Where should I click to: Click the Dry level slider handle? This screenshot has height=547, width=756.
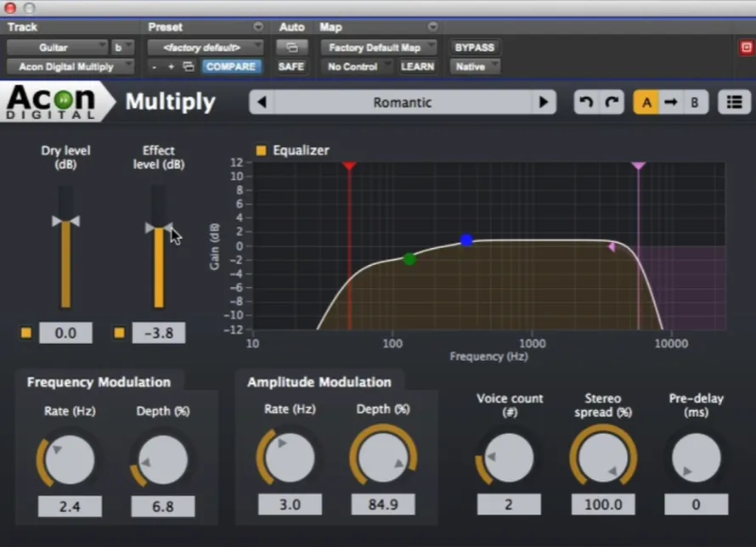pyautogui.click(x=65, y=221)
